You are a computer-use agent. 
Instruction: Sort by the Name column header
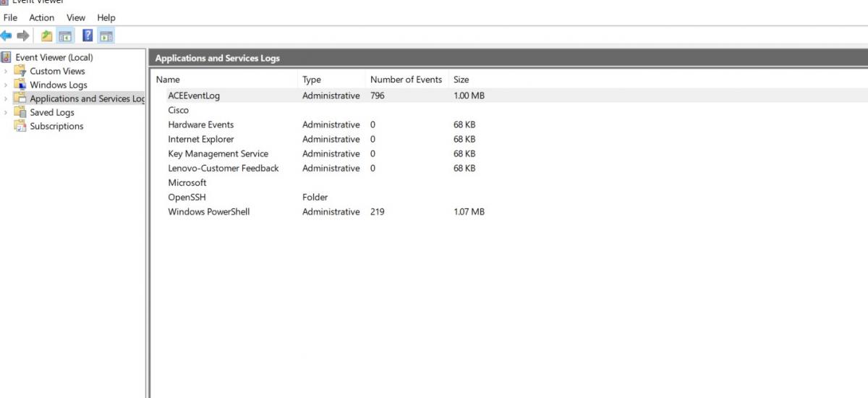pos(168,80)
